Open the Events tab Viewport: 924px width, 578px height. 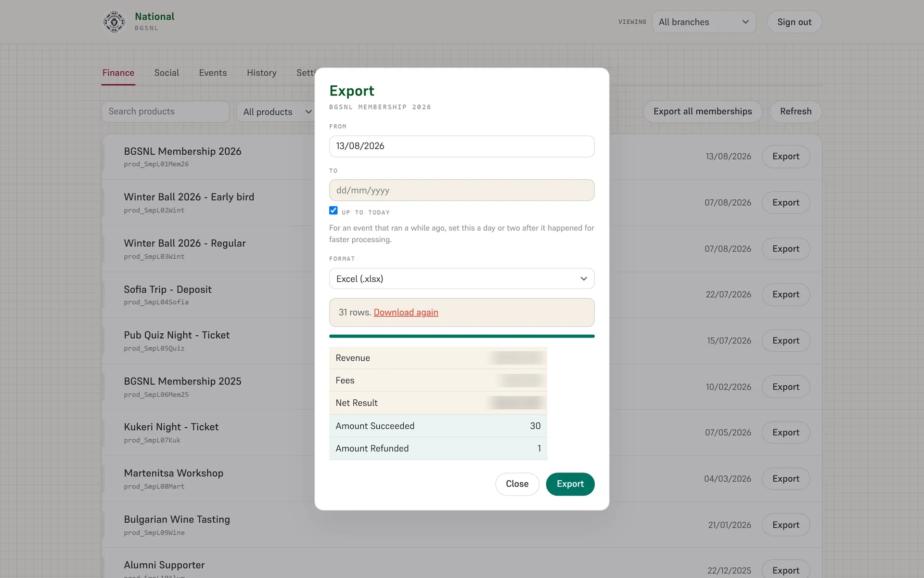pyautogui.click(x=213, y=73)
